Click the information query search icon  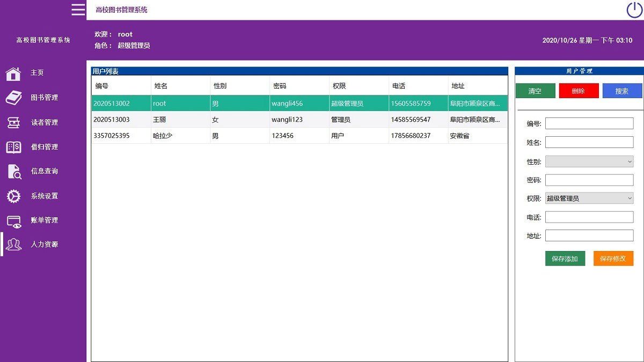pos(14,172)
